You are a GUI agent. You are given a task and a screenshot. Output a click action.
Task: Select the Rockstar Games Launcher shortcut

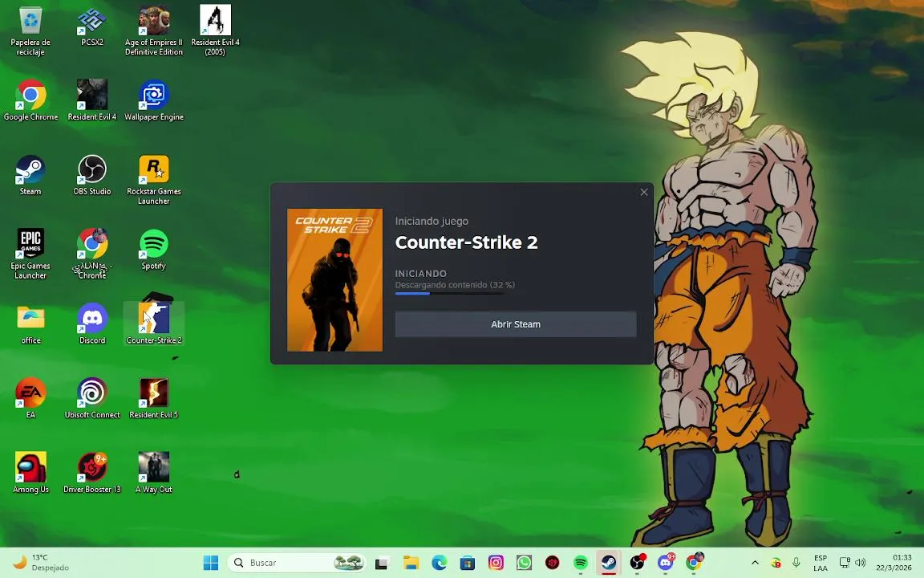click(154, 179)
